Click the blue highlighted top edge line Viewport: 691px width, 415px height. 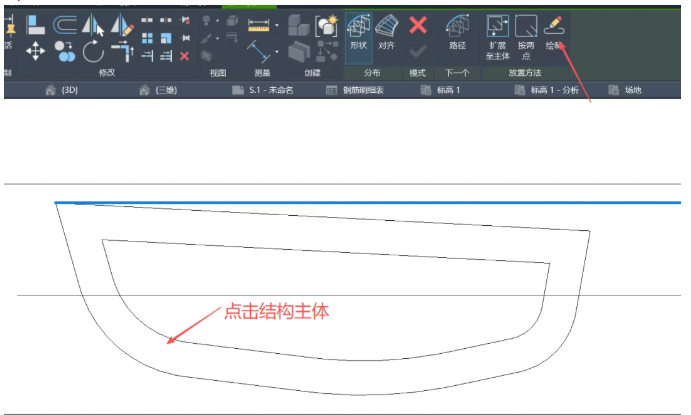(x=368, y=203)
